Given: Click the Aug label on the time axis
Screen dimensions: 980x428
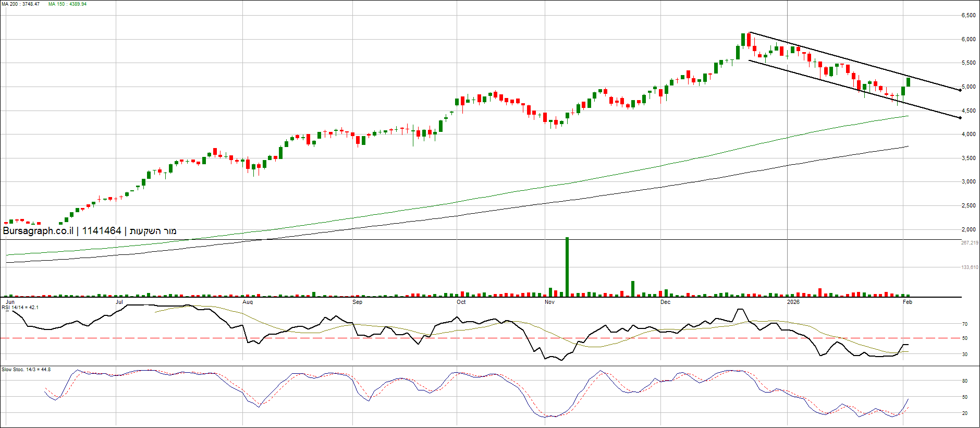Looking at the screenshot, I should tap(248, 302).
